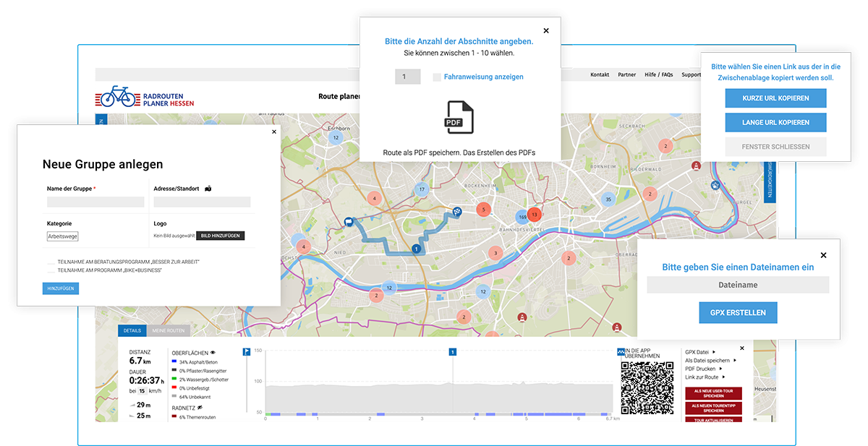Toggle Oberflächen visibility eye icon
Image resolution: width=868 pixels, height=446 pixels.
(213, 353)
